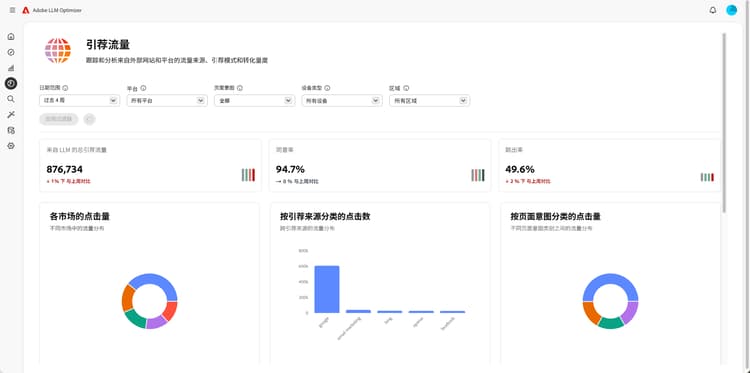The image size is (750, 373).
Task: Click the globe icon beside 引荐流量
Action: pyautogui.click(x=58, y=50)
